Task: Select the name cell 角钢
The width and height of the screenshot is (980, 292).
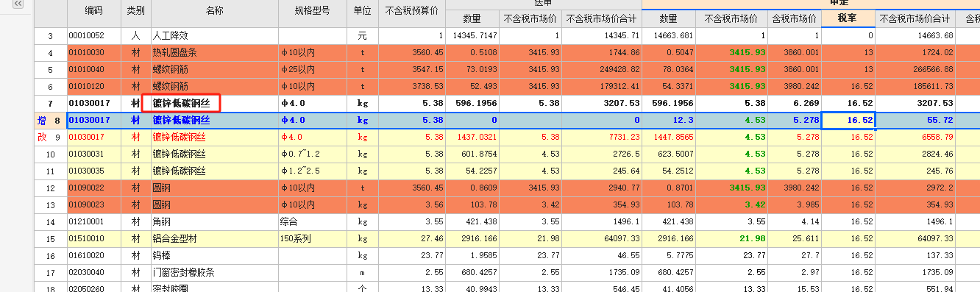Action: coord(214,221)
